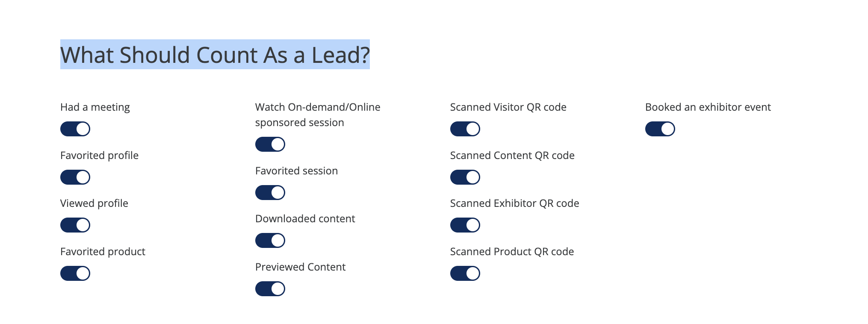This screenshot has height=324, width=868.
Task: Toggle off the Had a meeting switch
Action: pos(75,129)
